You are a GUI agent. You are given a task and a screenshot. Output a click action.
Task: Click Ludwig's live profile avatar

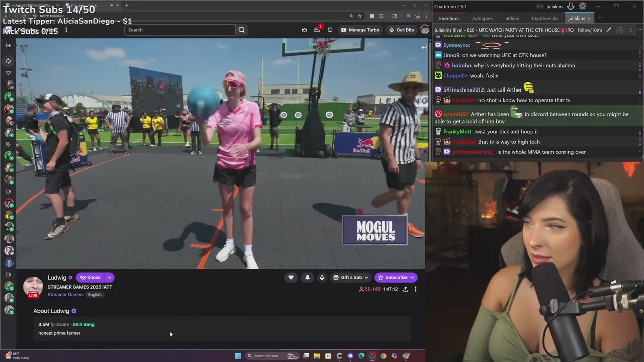click(33, 286)
